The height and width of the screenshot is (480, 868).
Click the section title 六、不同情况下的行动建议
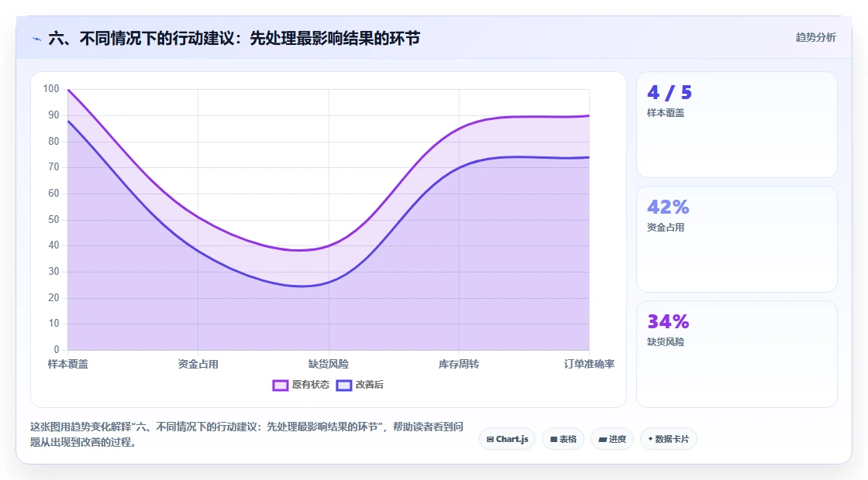(x=234, y=38)
